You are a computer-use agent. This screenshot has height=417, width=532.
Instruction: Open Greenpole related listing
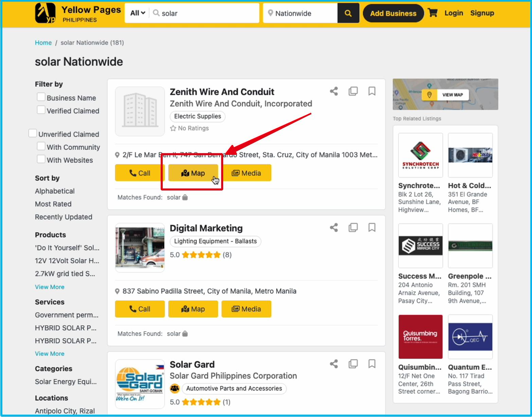click(470, 264)
